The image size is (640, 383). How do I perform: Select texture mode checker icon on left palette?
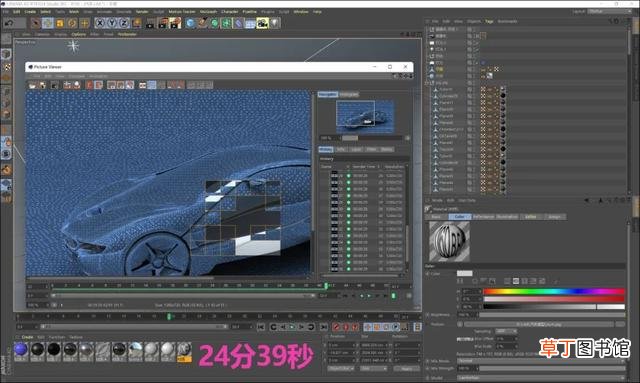point(6,67)
